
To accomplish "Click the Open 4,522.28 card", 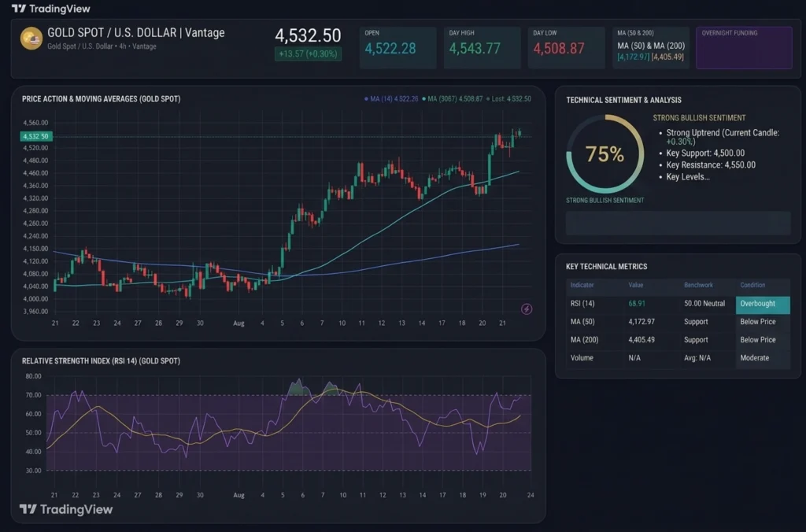I will click(x=397, y=47).
